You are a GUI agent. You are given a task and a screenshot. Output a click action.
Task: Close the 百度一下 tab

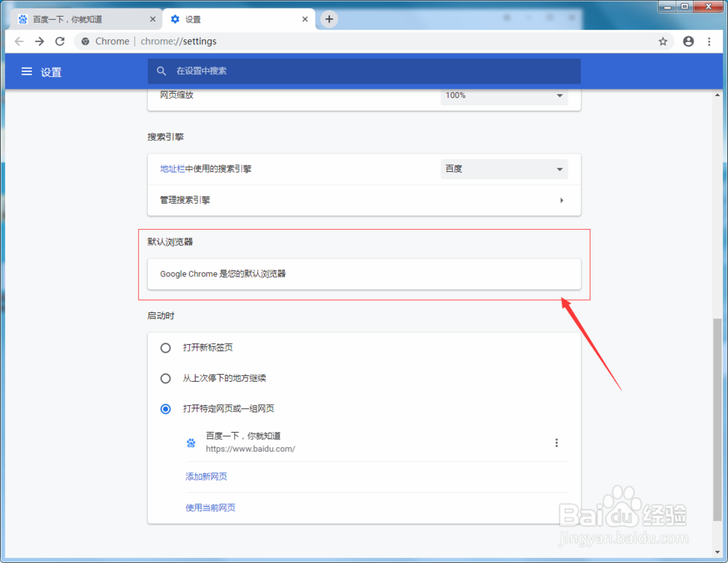[152, 19]
